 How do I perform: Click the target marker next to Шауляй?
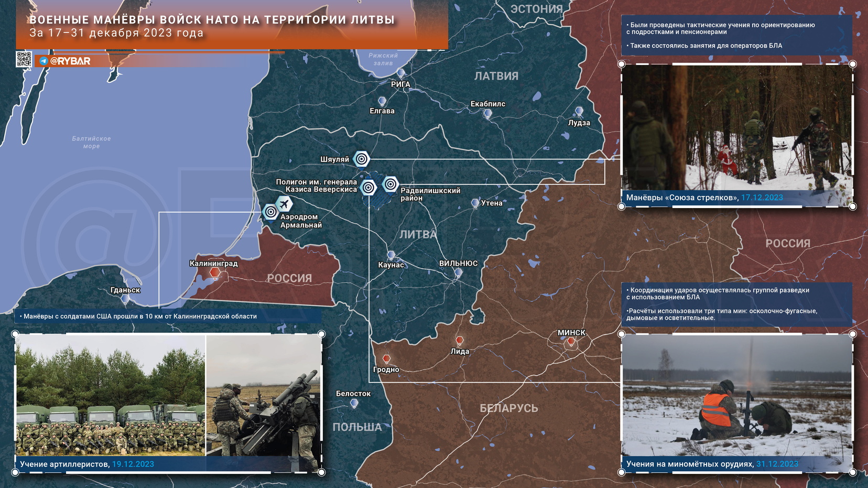361,159
